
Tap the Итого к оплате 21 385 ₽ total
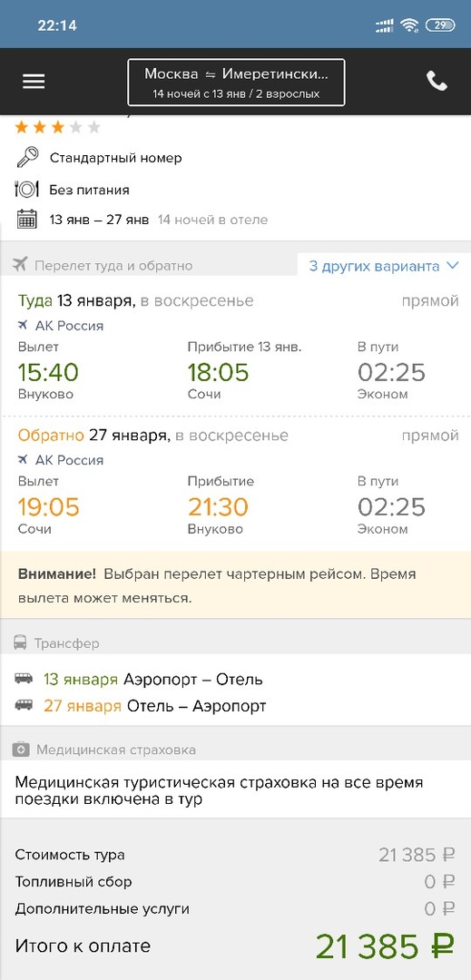click(236, 946)
